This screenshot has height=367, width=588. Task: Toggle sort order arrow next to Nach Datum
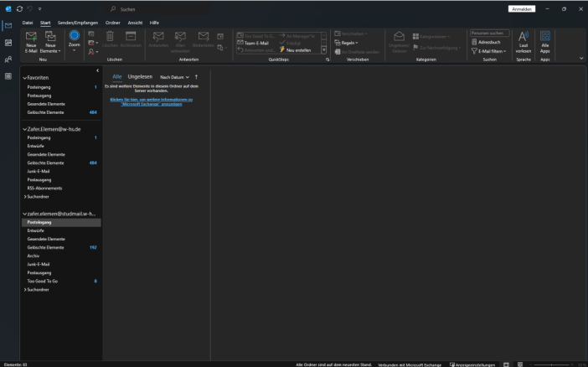(196, 76)
